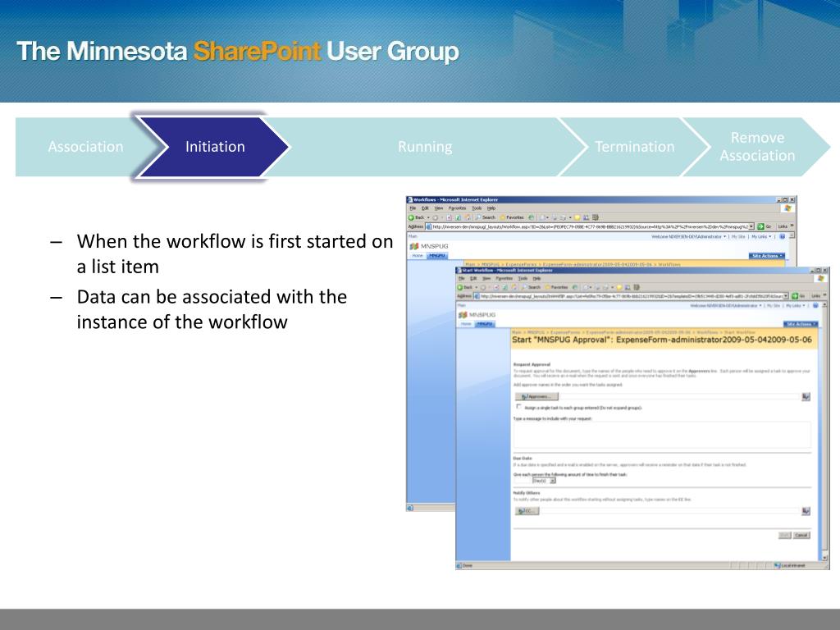Select Home tab in Workflows window

(418, 256)
